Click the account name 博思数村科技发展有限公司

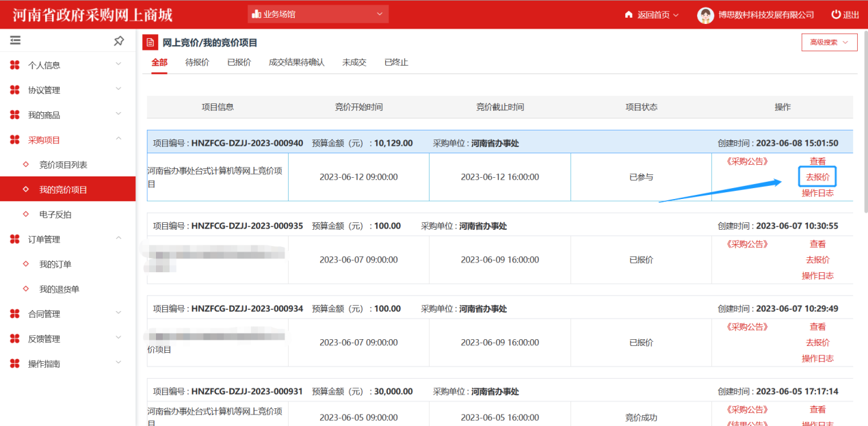[766, 15]
